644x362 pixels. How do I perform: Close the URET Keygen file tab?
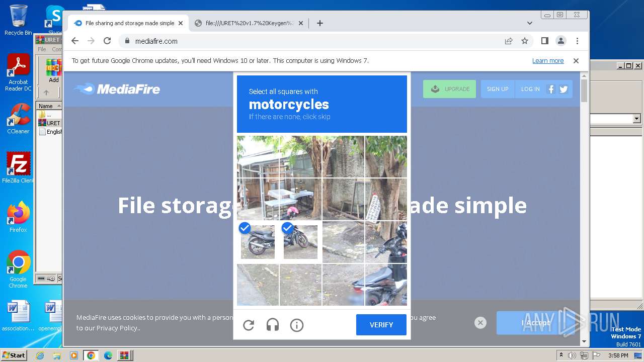coord(301,23)
